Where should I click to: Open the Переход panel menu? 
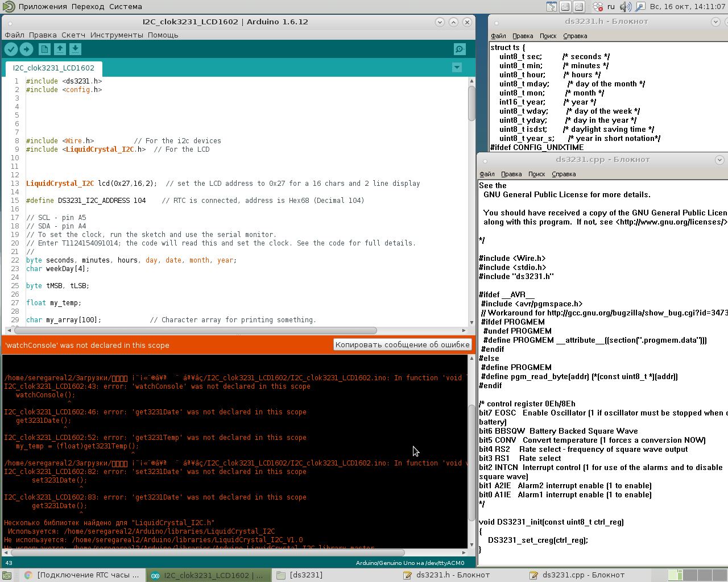[x=88, y=7]
